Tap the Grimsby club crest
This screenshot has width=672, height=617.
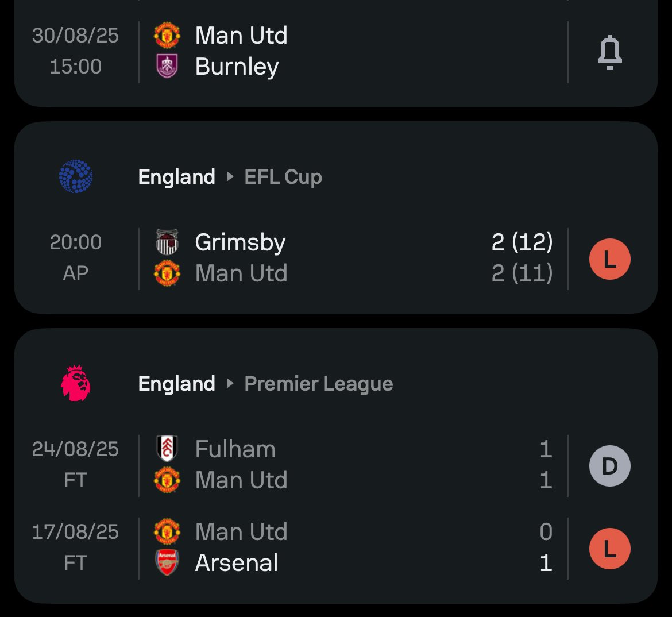point(167,242)
